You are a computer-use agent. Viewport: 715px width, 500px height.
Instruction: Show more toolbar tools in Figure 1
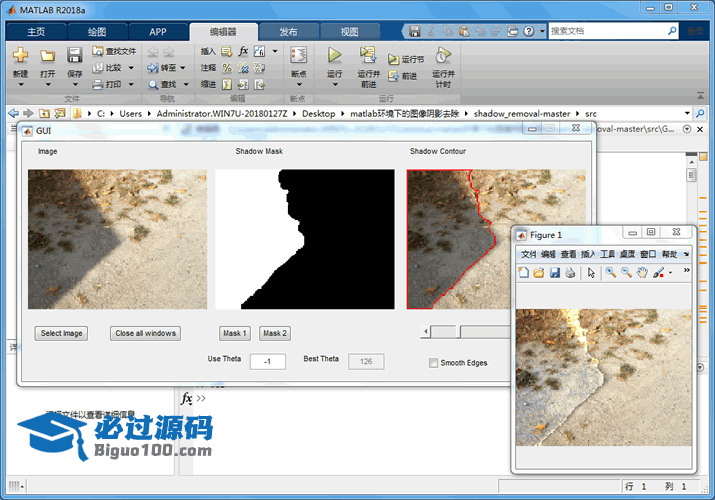point(686,271)
